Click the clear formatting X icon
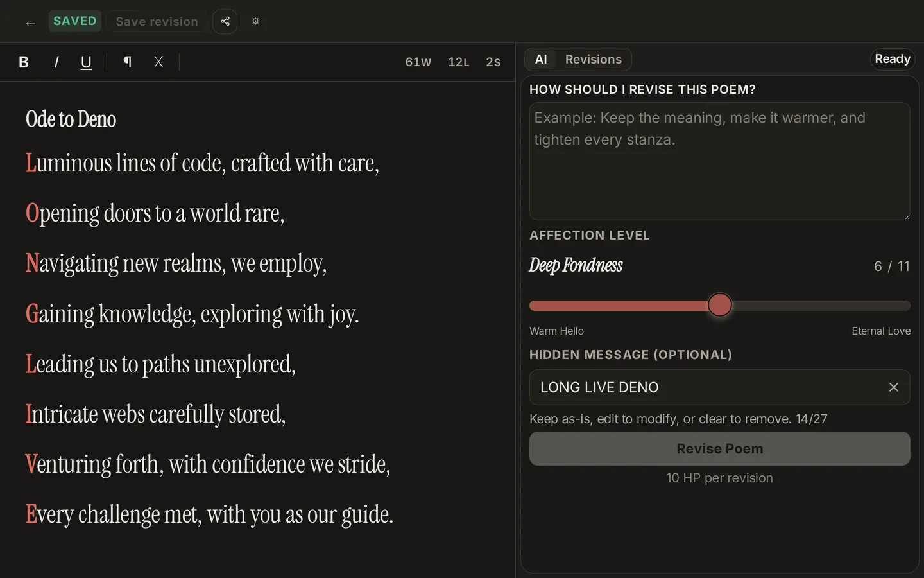Image resolution: width=924 pixels, height=578 pixels. coord(158,62)
